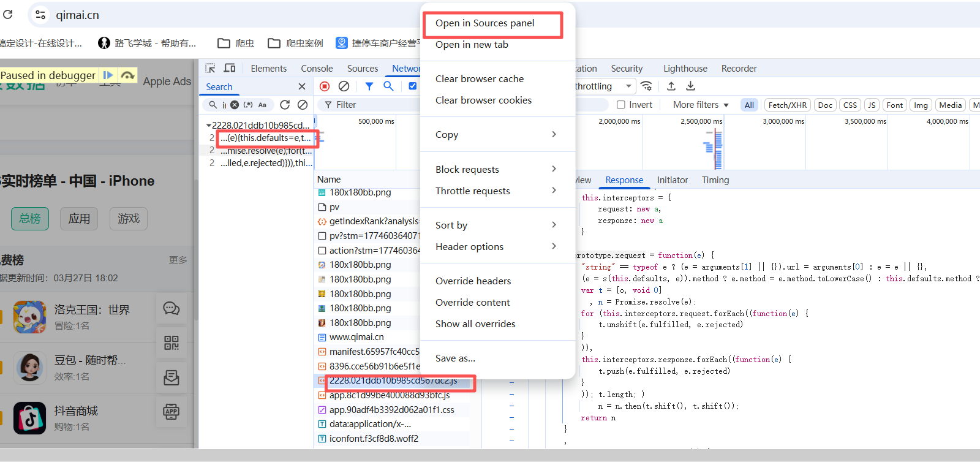The width and height of the screenshot is (980, 462).
Task: Select Override content
Action: pos(497,302)
